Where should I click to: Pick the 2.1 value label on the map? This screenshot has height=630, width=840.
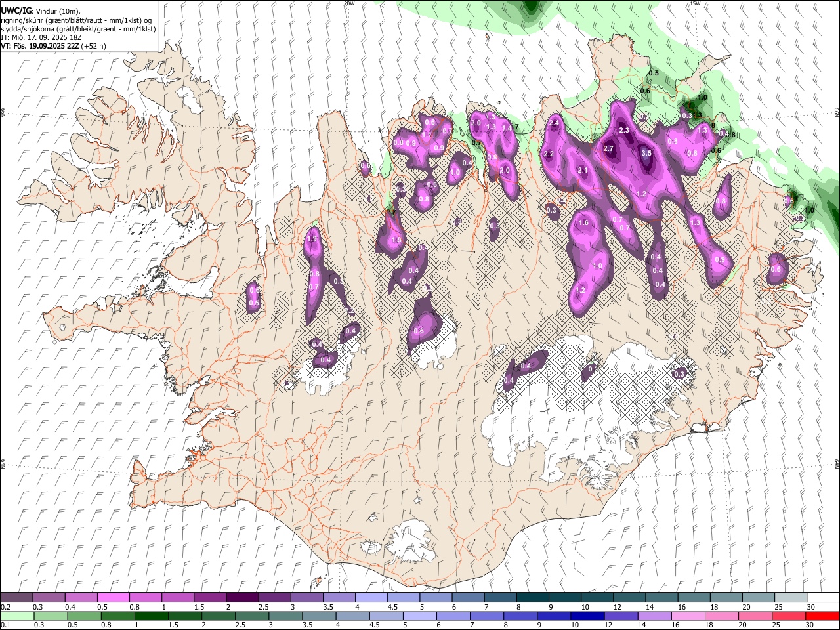(582, 171)
